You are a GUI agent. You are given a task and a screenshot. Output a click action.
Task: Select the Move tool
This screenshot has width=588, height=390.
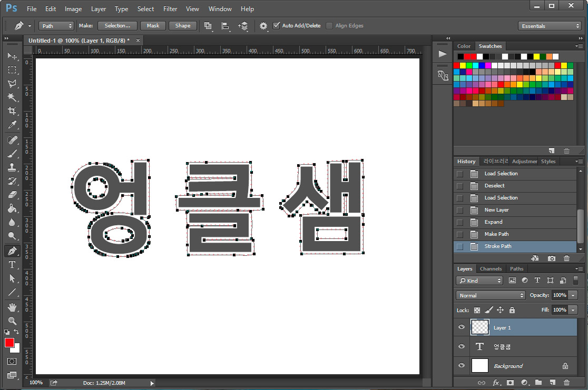(13, 56)
